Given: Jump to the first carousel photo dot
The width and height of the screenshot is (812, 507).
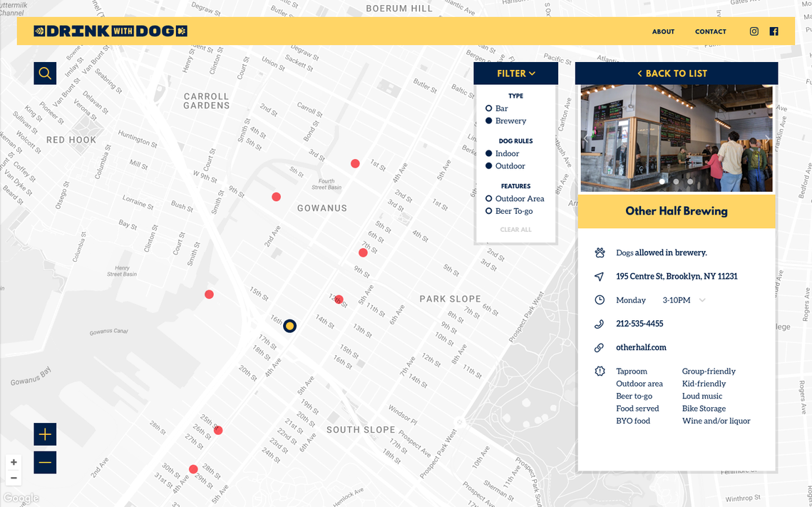Looking at the screenshot, I should click(x=662, y=182).
